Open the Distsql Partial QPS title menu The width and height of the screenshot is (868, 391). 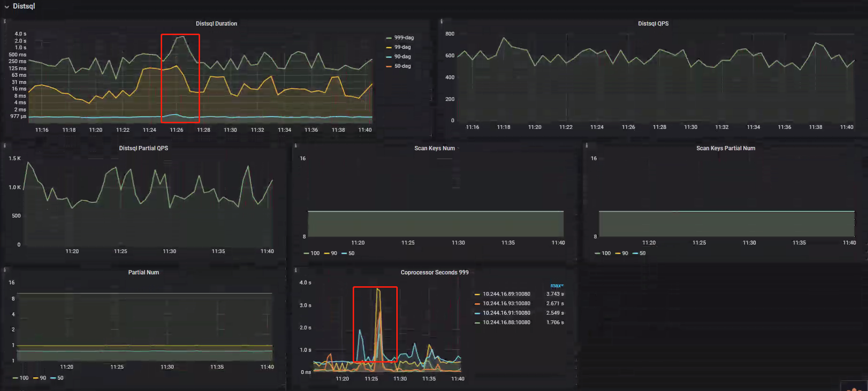point(143,148)
